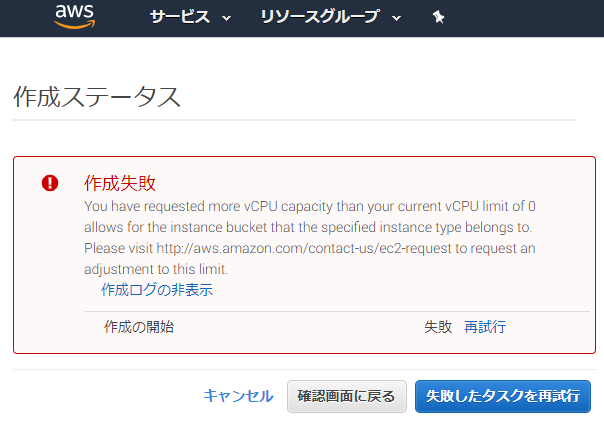Click the 確認画面に戻る button
This screenshot has height=447, width=604.
click(x=347, y=397)
